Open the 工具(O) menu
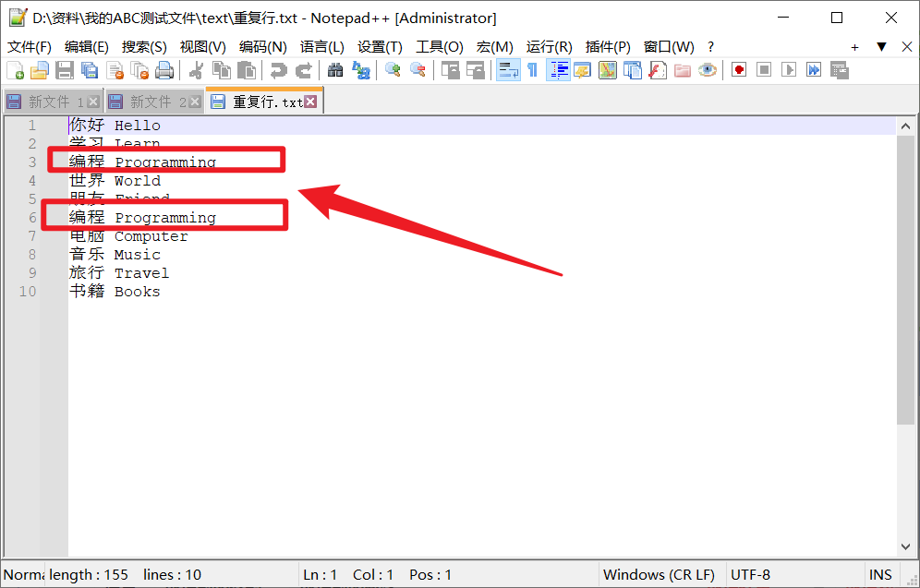Image resolution: width=920 pixels, height=588 pixels. (x=440, y=47)
